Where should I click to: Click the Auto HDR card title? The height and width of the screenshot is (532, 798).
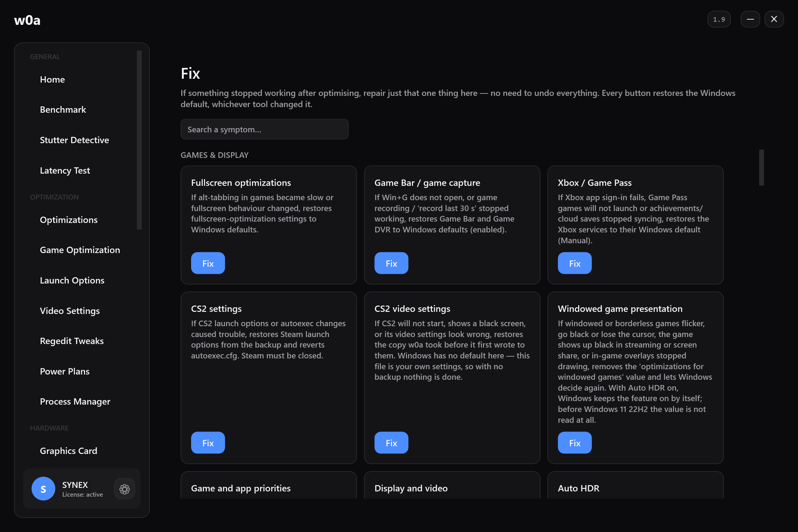coord(579,488)
